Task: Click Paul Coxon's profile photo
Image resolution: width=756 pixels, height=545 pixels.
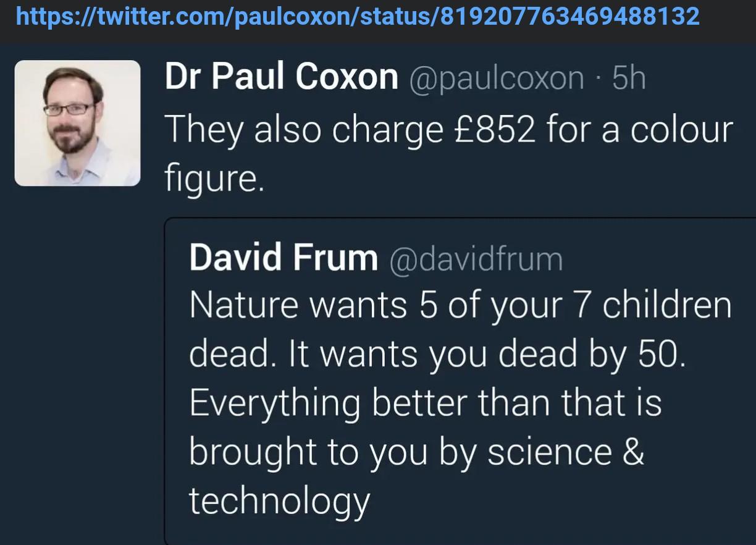Action: 77,123
